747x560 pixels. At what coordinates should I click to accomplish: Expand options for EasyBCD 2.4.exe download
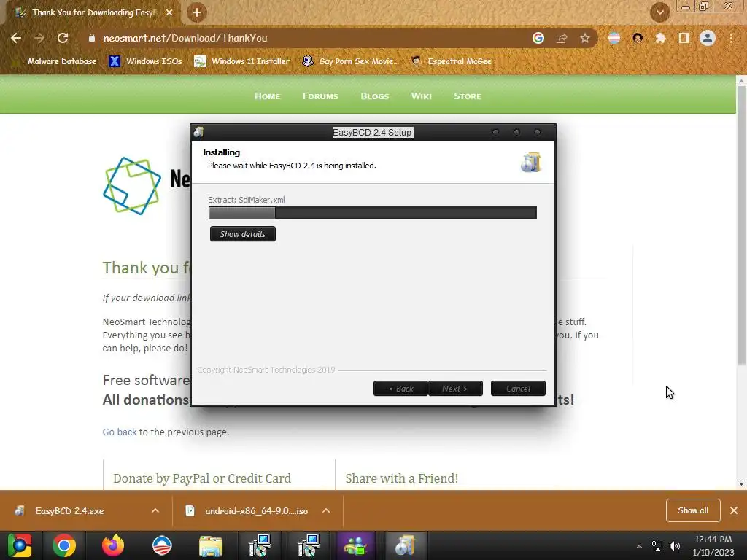point(155,510)
